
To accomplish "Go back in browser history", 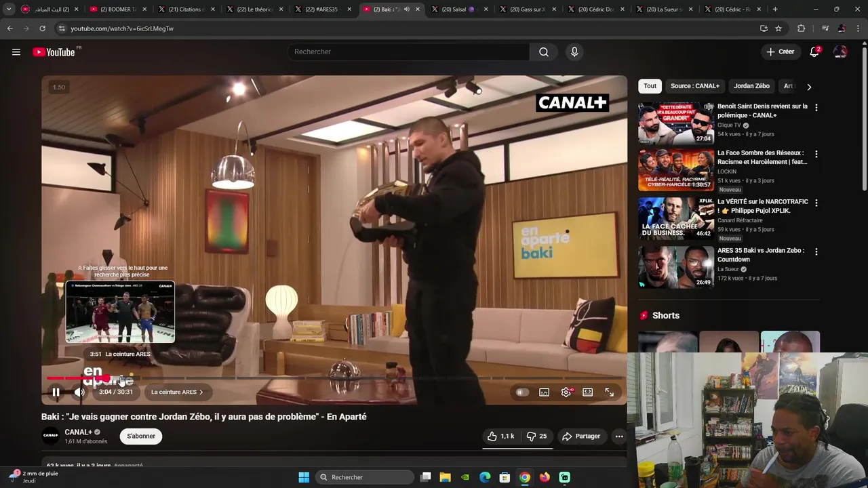I will 10,28.
